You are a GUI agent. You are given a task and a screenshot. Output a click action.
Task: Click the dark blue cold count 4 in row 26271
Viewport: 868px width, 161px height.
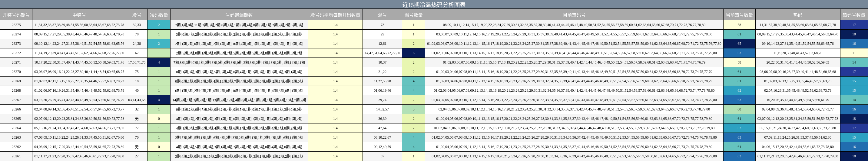(159, 63)
